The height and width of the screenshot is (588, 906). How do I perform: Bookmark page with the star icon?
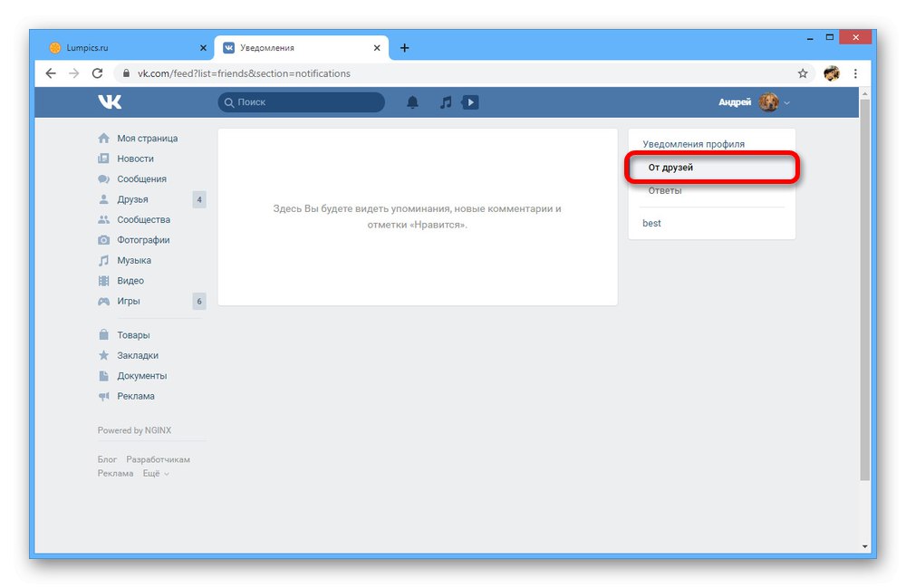[803, 73]
